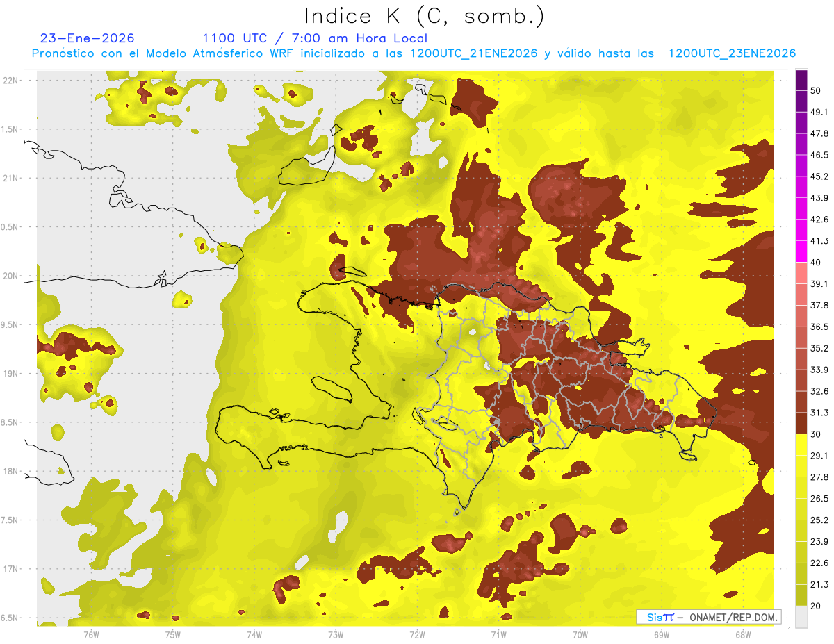834x644 pixels.
Task: Click the '71W' longitude label
Action: point(498,635)
